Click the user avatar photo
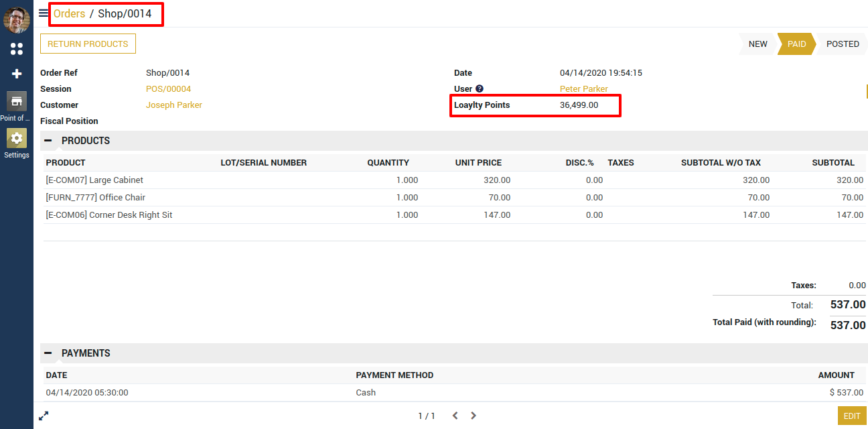 (x=17, y=20)
